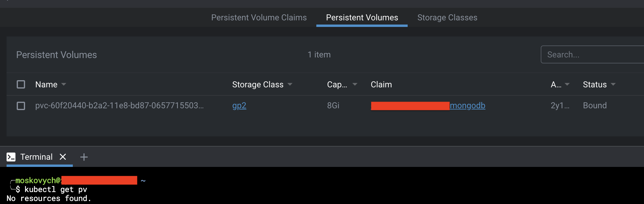This screenshot has height=204, width=644.
Task: Select all persistent volumes via the header checkbox
Action: tap(21, 84)
